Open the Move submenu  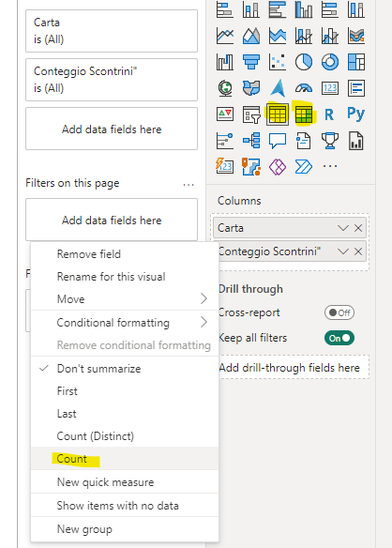pyautogui.click(x=125, y=298)
